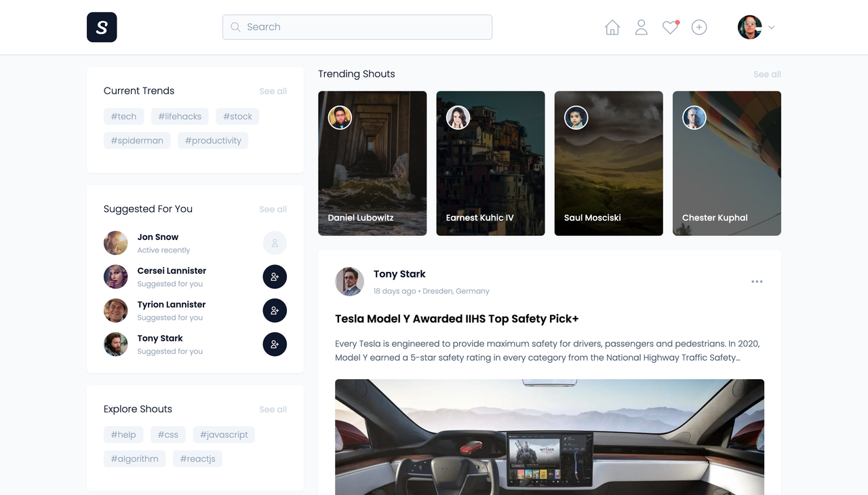
Task: Expand the profile menu with the chevron
Action: coord(772,27)
